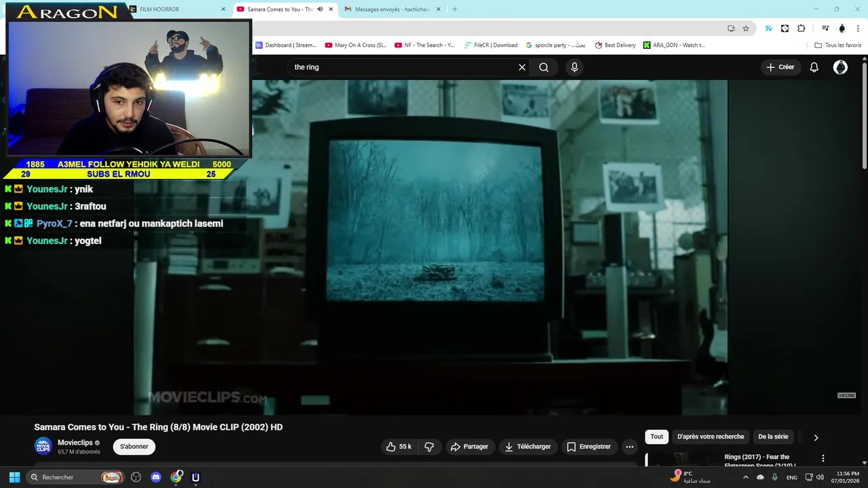
Task: Open the weather widget 8°C
Action: point(690,477)
